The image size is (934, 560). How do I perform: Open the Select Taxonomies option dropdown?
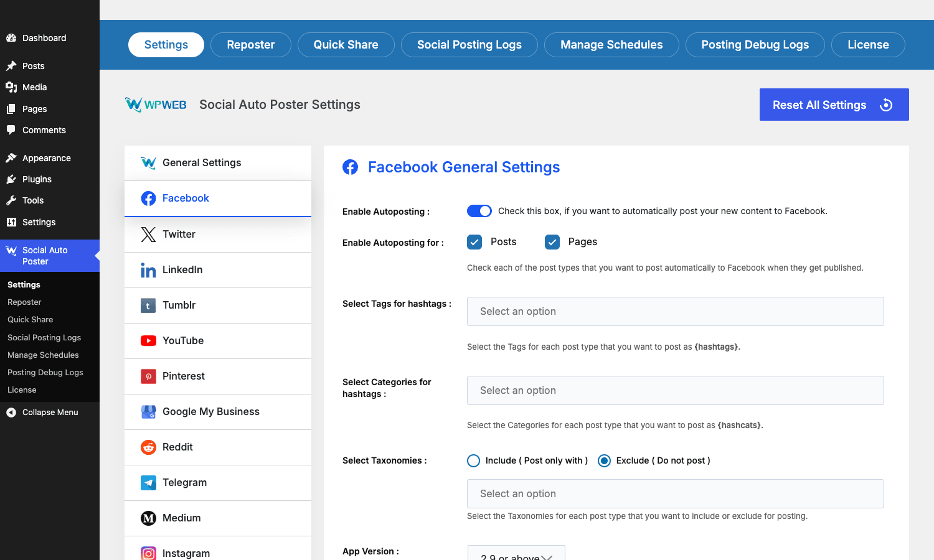tap(676, 493)
